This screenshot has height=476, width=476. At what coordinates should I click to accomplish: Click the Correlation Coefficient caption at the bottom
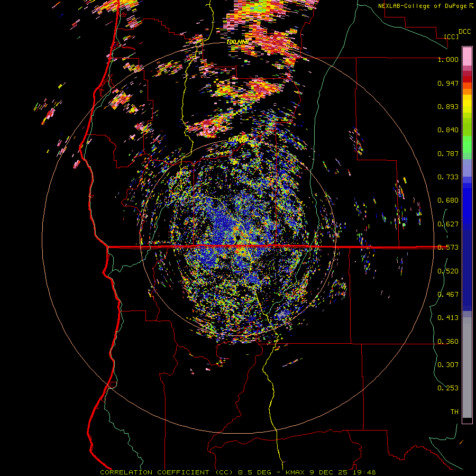[238, 472]
